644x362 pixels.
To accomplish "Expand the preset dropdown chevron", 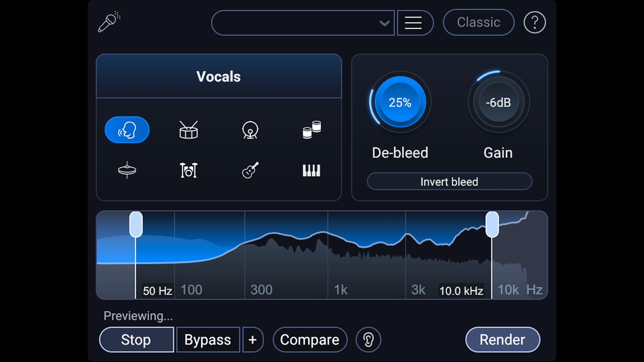I will [x=384, y=23].
